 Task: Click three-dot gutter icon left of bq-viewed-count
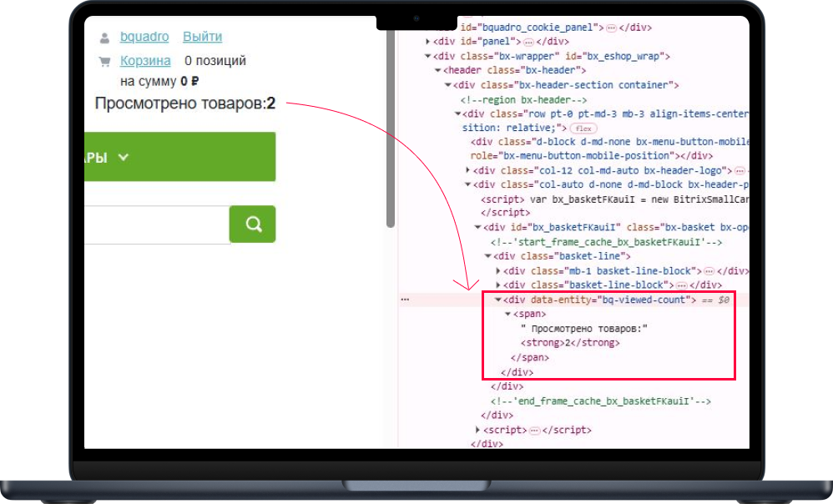[x=405, y=300]
